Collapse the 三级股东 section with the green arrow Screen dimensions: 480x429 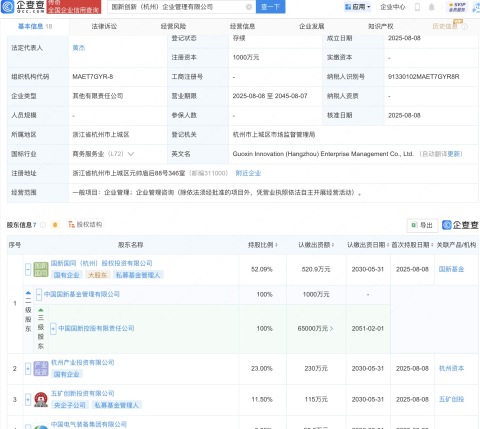[41, 310]
